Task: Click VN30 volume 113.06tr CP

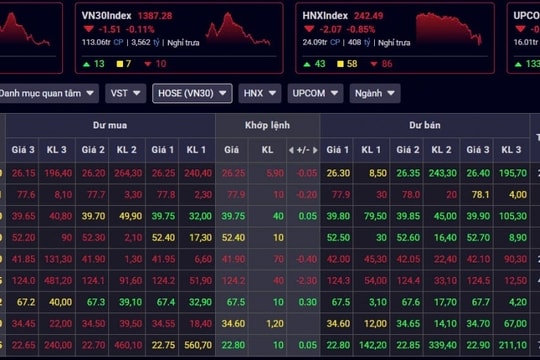Action: click(x=102, y=43)
